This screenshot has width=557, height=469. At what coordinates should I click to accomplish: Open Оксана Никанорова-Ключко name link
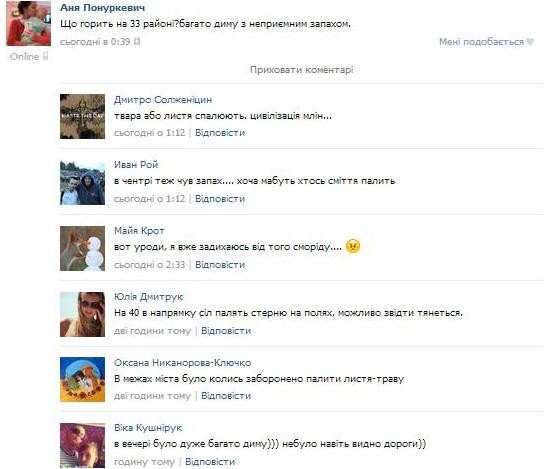183,362
